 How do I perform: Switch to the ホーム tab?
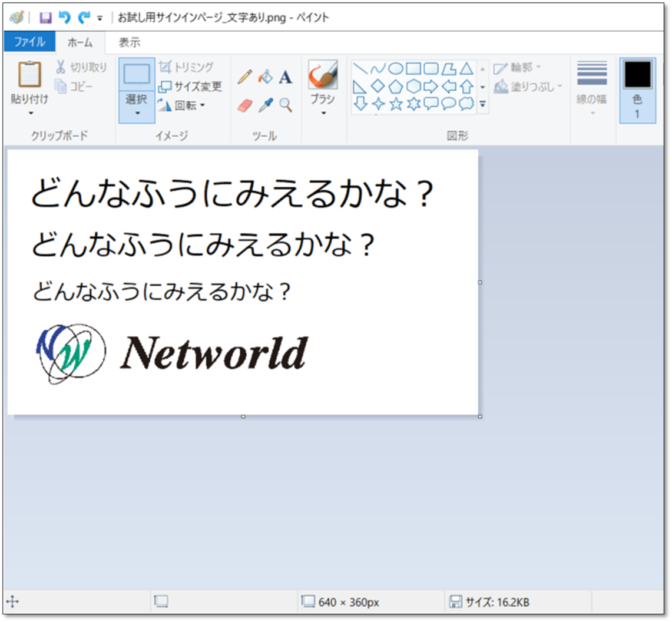point(80,42)
